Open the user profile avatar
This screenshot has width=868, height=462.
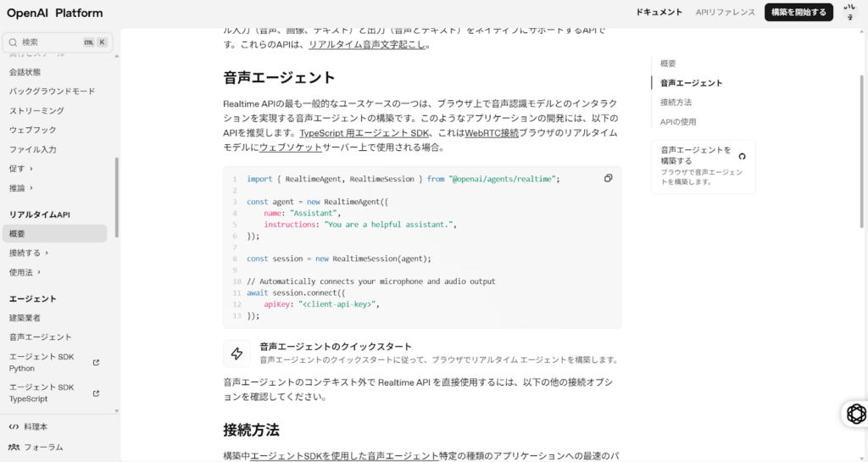[849, 12]
